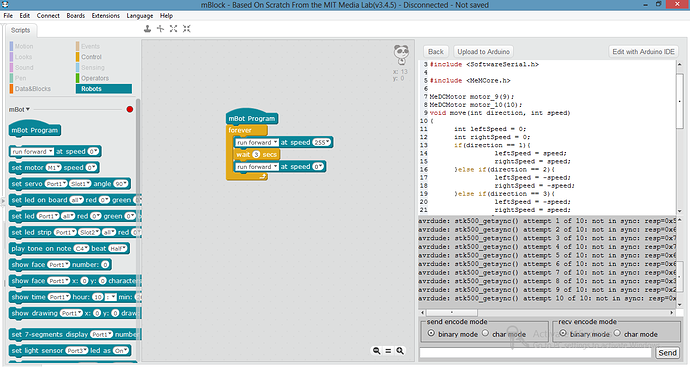Open the Connect menu

tap(48, 15)
